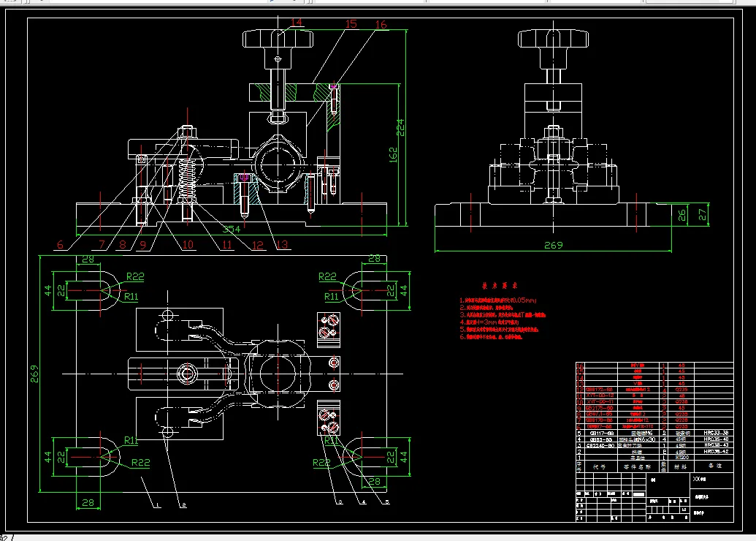Click the white balloon number 3 under the plan view
This screenshot has width=756, height=541.
coord(340,502)
